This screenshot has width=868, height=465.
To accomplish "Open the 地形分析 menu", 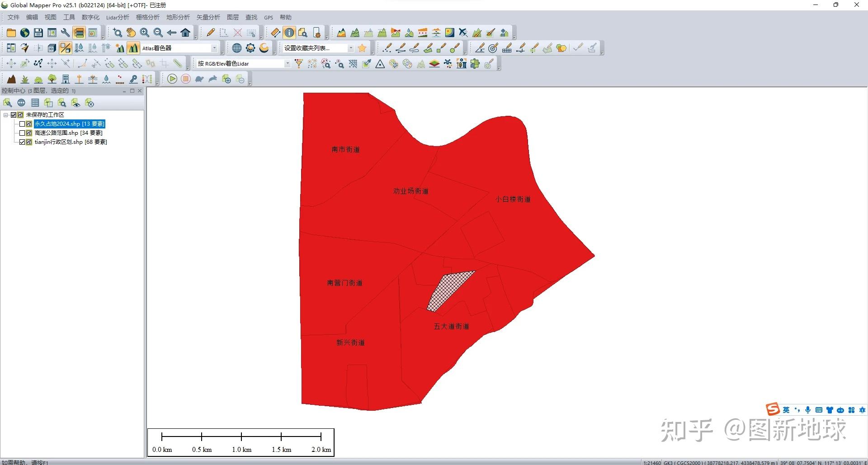I will (x=178, y=17).
